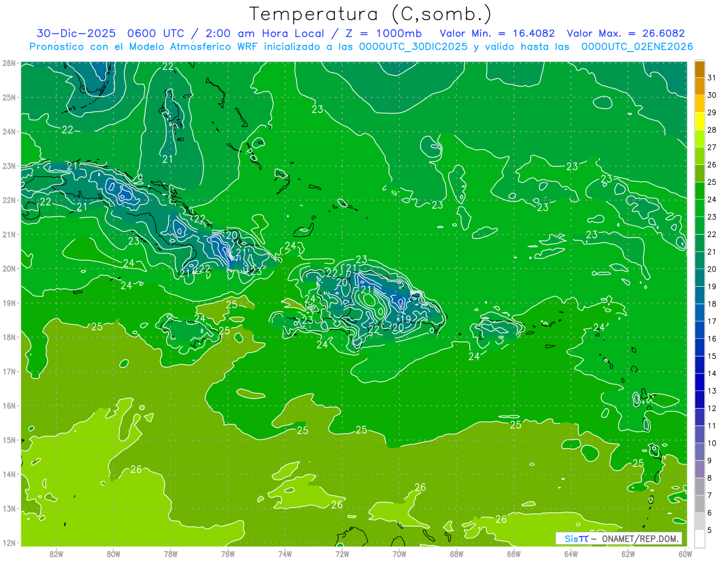Click the 66W longitude axis label

pos(513,554)
